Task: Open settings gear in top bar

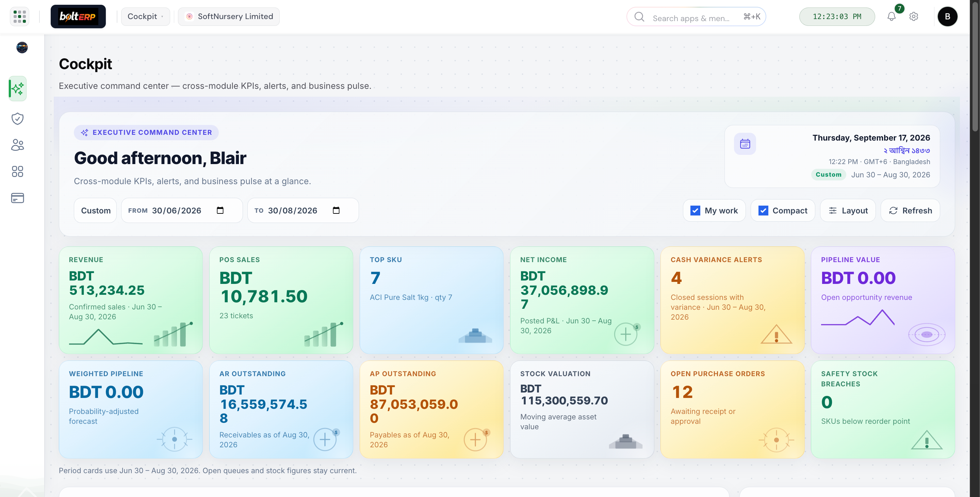Action: (914, 16)
